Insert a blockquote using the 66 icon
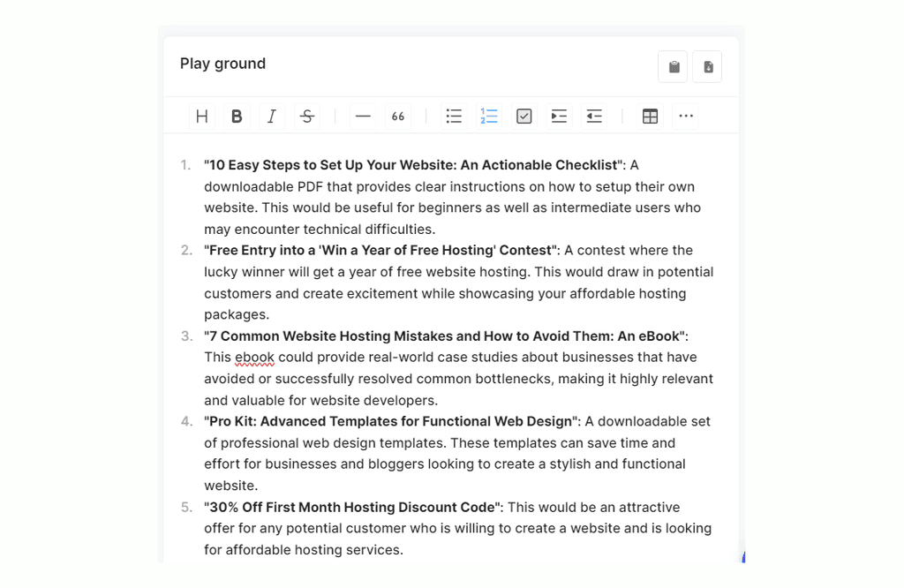The height and width of the screenshot is (588, 904). pyautogui.click(x=398, y=116)
